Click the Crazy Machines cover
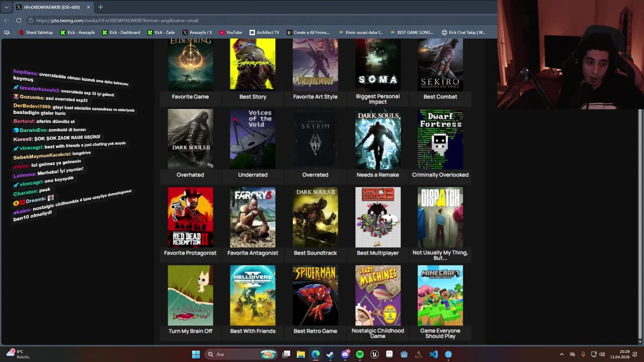 [x=378, y=295]
